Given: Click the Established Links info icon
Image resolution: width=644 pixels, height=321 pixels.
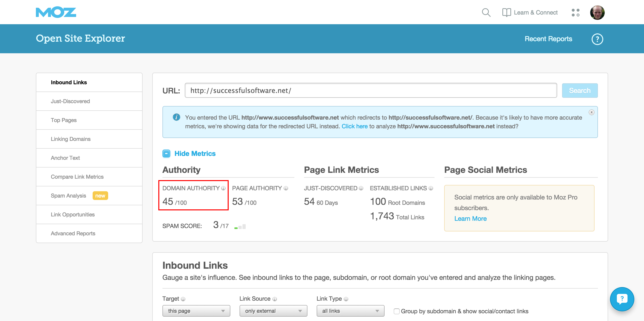Looking at the screenshot, I should (x=431, y=188).
